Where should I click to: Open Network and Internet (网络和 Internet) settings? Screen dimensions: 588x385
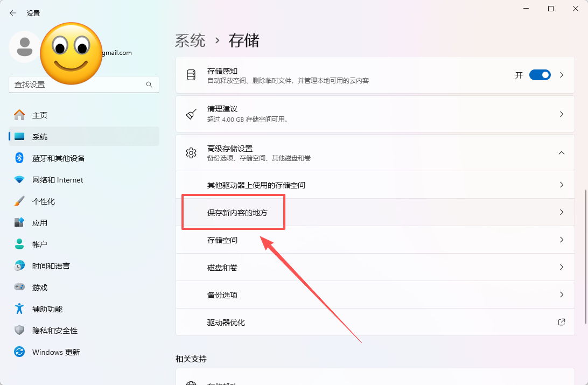[x=58, y=180]
